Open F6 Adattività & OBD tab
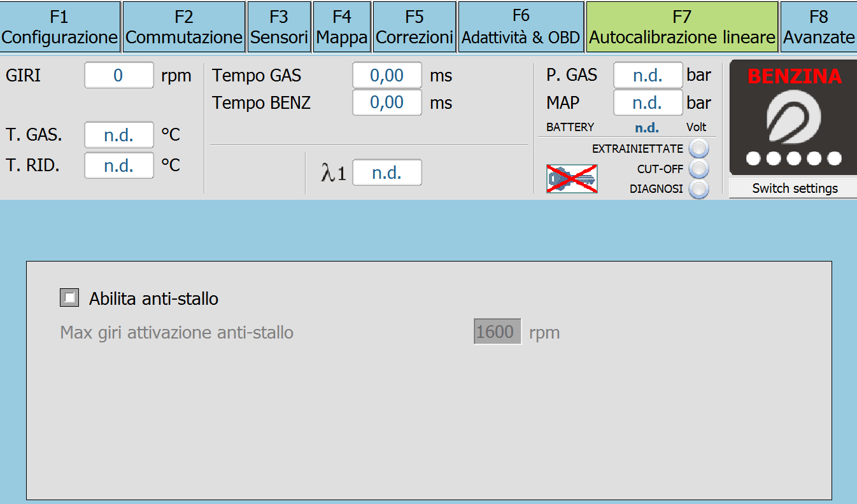This screenshot has height=504, width=857. click(x=521, y=27)
